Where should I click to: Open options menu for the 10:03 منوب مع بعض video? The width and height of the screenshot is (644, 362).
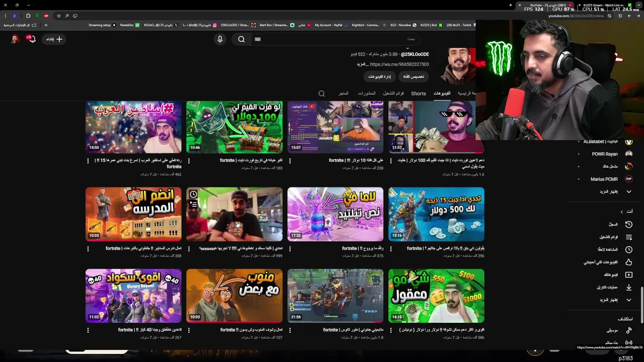(x=189, y=330)
